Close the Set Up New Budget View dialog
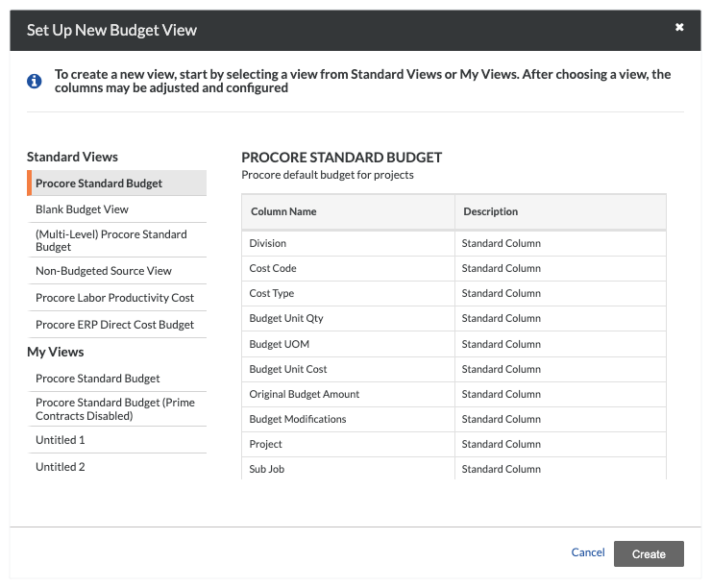711x588 pixels. point(678,27)
